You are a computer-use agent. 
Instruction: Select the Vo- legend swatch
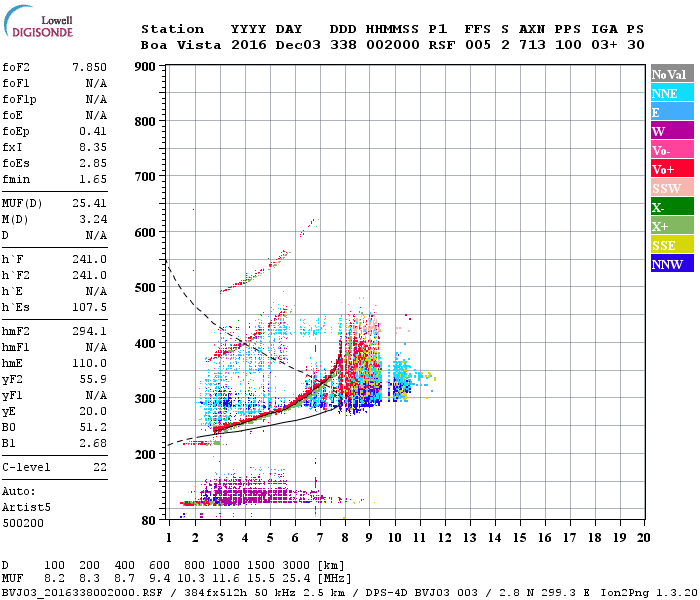click(x=672, y=150)
